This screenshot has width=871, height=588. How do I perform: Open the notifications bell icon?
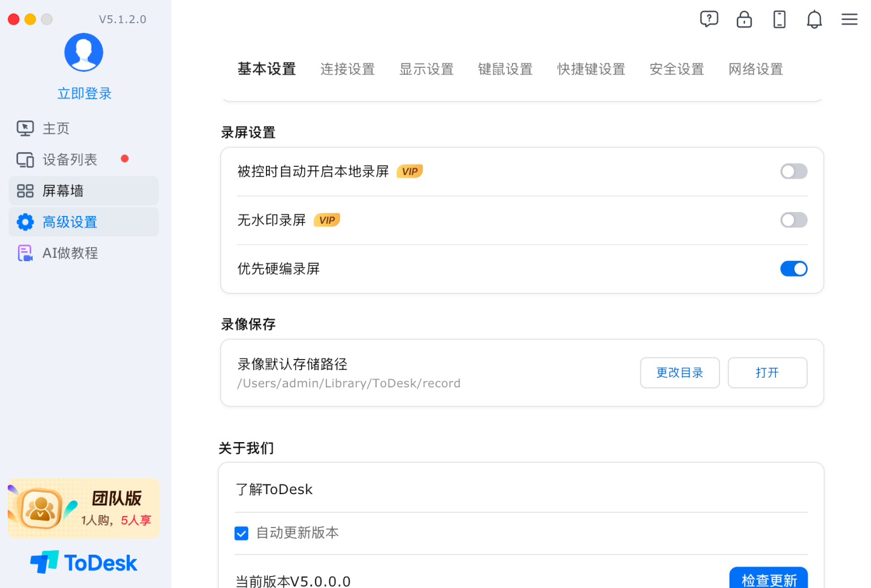click(814, 19)
